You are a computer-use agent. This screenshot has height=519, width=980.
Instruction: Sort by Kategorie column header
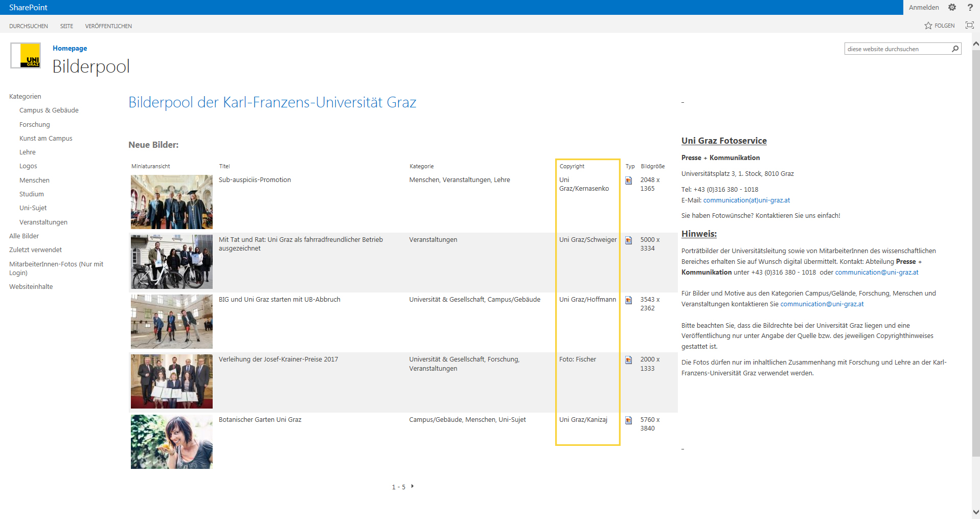421,166
